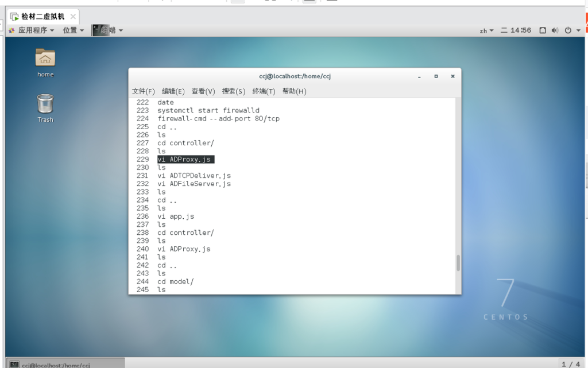The width and height of the screenshot is (588, 368).
Task: Click the terminal icon in top panel
Action: [x=98, y=30]
